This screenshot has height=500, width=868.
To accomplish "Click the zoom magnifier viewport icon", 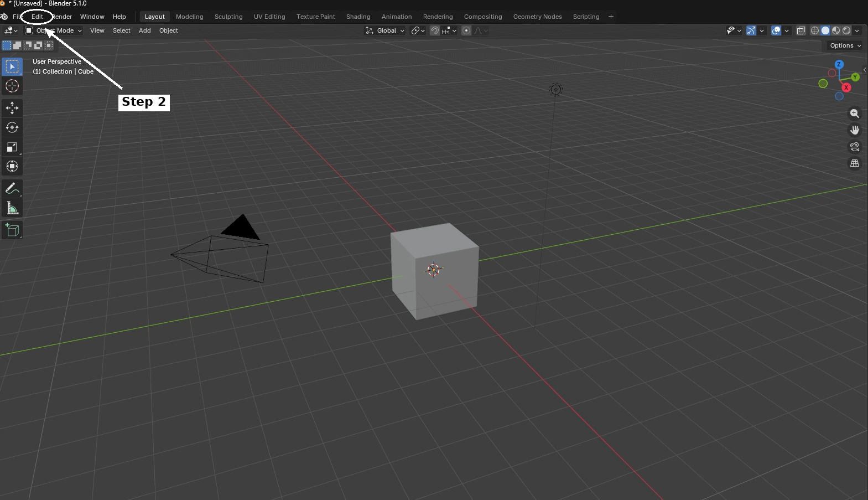I will [x=855, y=114].
